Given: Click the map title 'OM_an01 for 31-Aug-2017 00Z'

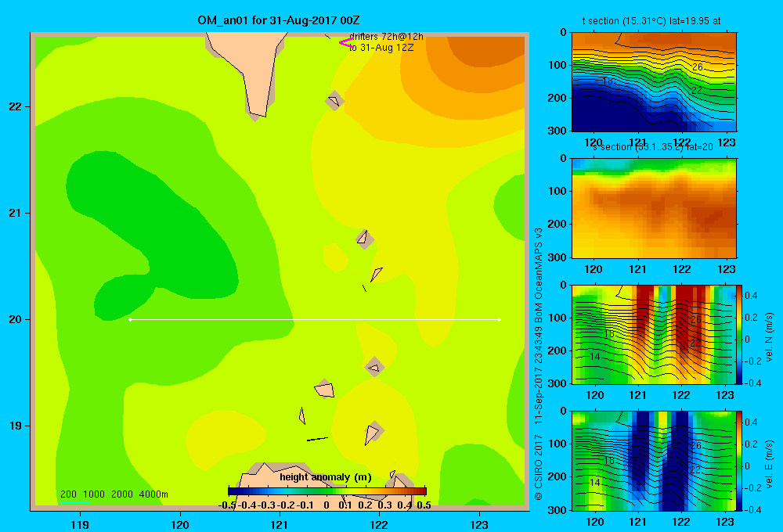Looking at the screenshot, I should (279, 20).
